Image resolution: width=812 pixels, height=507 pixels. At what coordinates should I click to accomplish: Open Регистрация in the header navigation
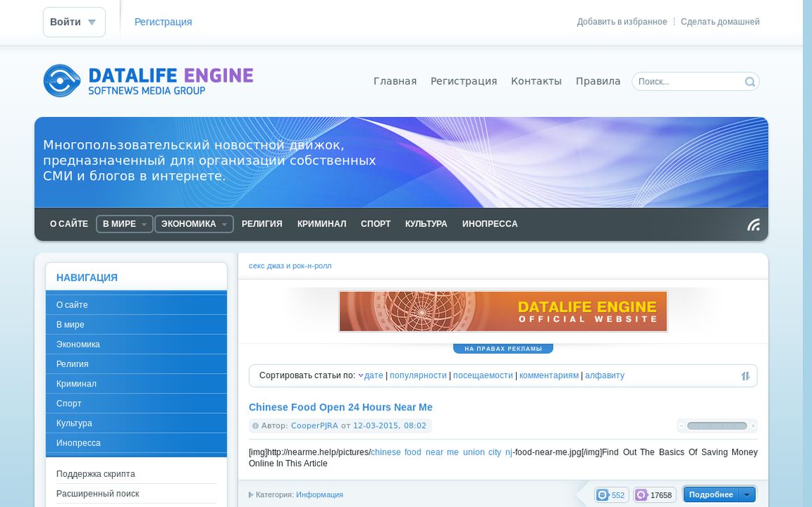[x=464, y=81]
